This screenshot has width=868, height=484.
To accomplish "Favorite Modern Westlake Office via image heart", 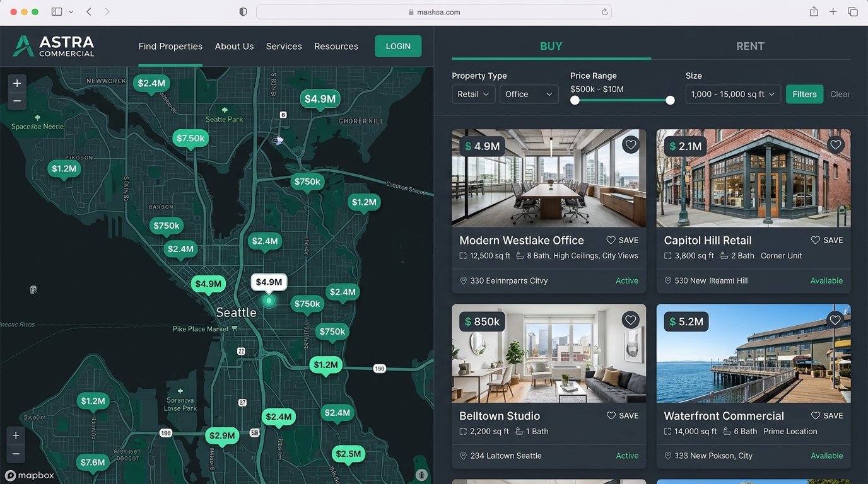I will [x=630, y=145].
